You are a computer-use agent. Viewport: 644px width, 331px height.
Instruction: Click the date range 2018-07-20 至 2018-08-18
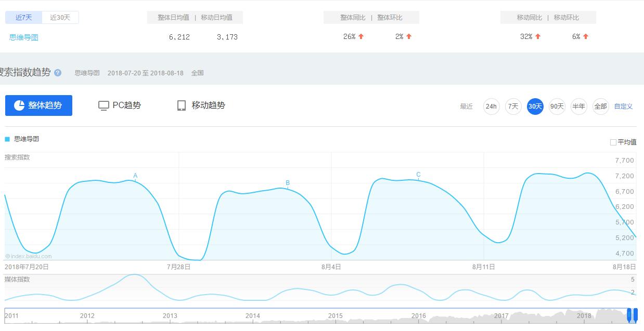[146, 73]
